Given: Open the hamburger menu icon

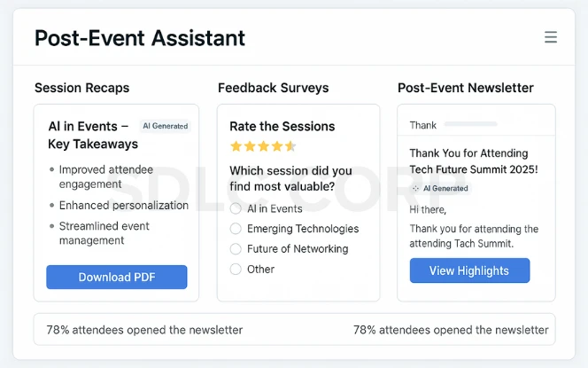Looking at the screenshot, I should click(x=551, y=37).
